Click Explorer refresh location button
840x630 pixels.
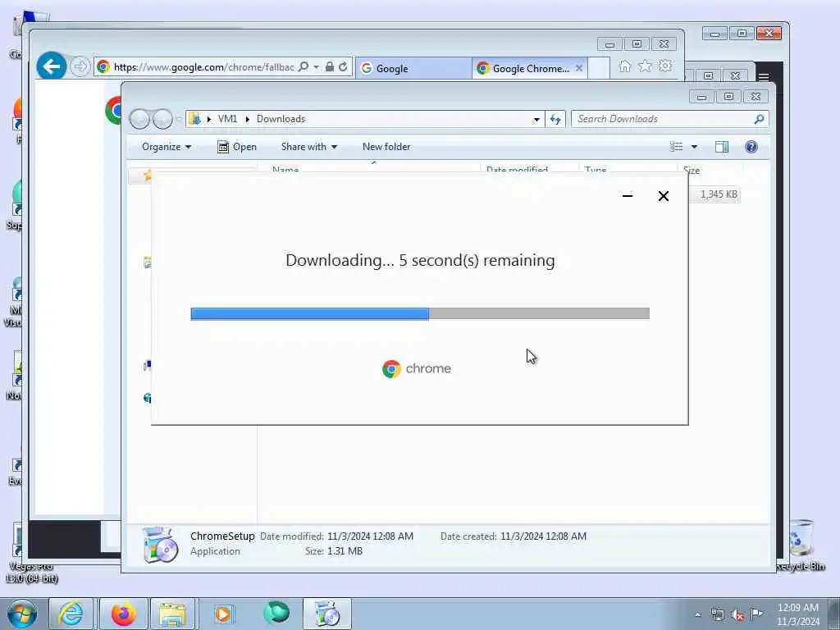click(x=555, y=120)
